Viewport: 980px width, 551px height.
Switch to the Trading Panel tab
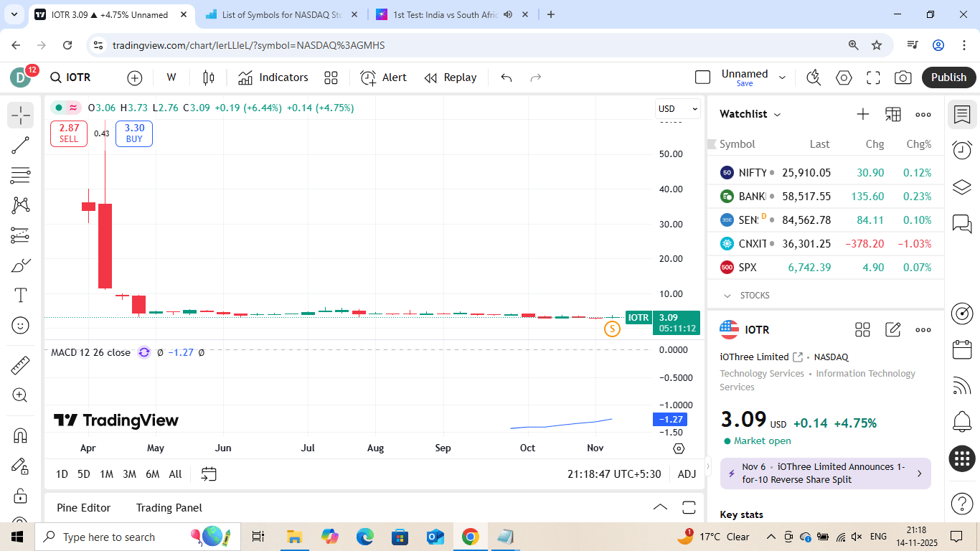pyautogui.click(x=169, y=508)
